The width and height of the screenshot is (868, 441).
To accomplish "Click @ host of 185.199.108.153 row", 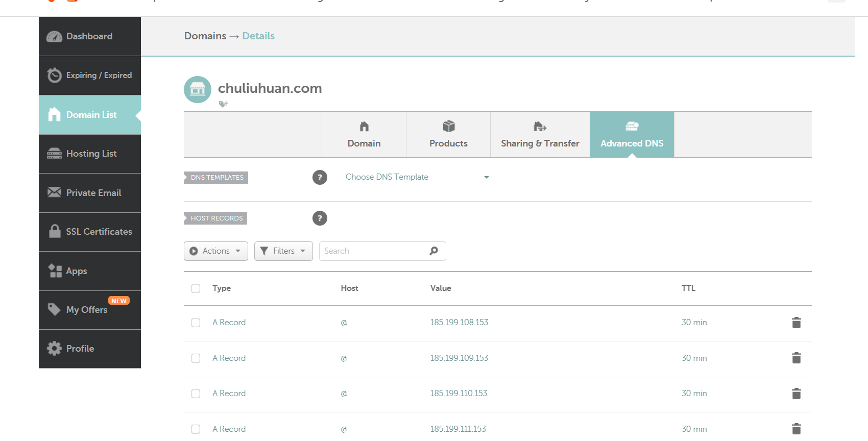I will pyautogui.click(x=344, y=323).
